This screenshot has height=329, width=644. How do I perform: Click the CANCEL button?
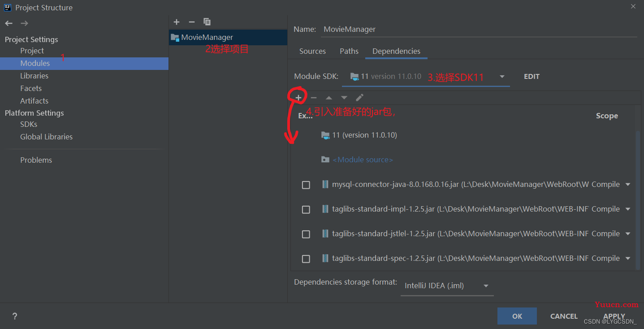564,316
